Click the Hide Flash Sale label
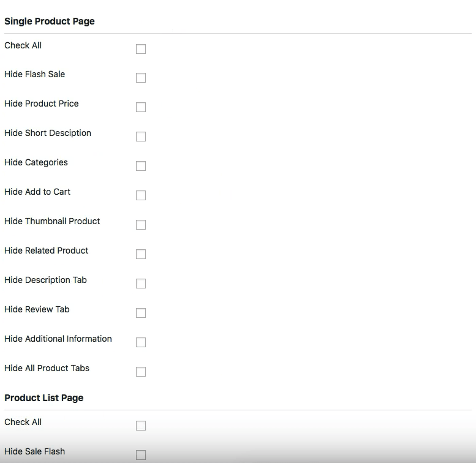 click(x=34, y=74)
